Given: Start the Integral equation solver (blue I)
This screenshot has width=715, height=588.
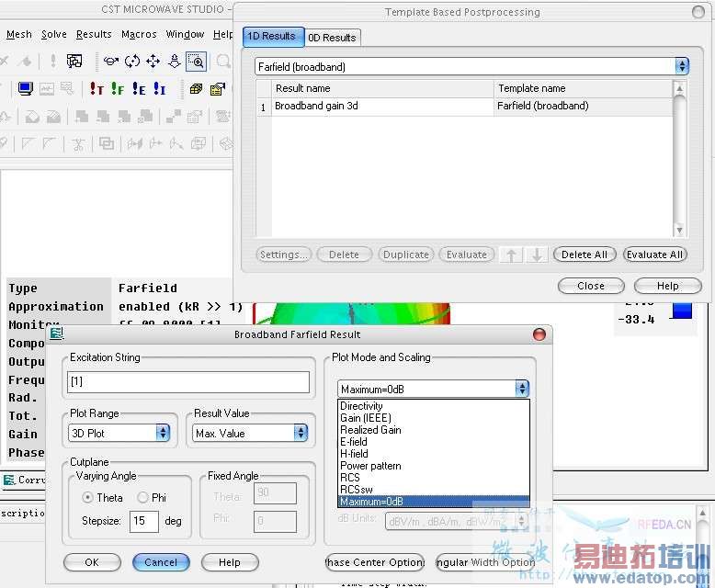Looking at the screenshot, I should [160, 88].
